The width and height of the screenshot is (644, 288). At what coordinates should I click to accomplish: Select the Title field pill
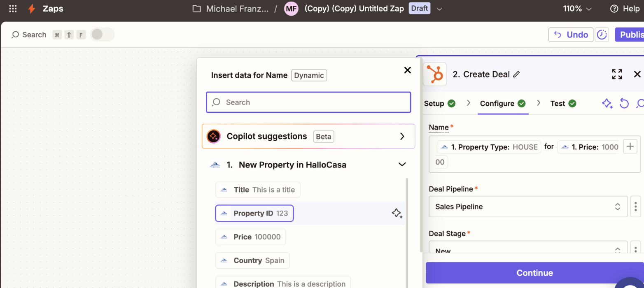[258, 190]
